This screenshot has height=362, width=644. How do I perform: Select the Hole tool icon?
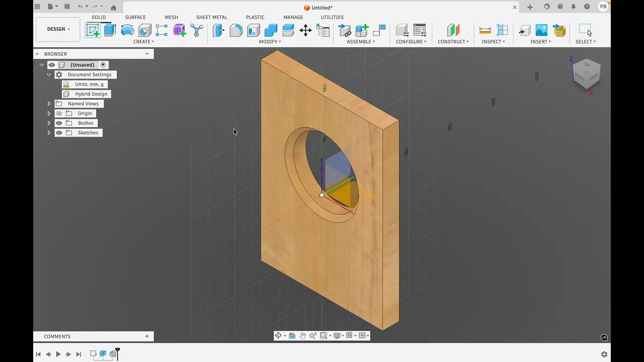click(x=145, y=30)
